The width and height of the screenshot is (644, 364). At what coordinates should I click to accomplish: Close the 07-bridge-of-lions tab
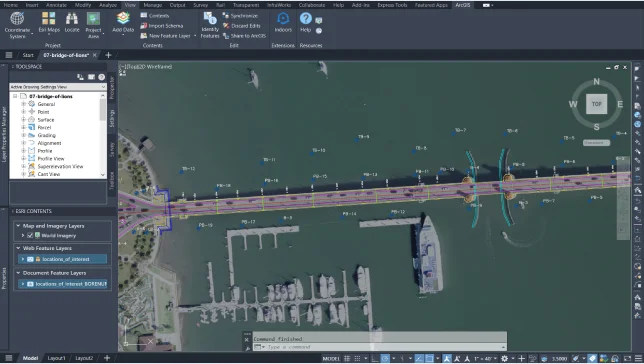pos(95,55)
